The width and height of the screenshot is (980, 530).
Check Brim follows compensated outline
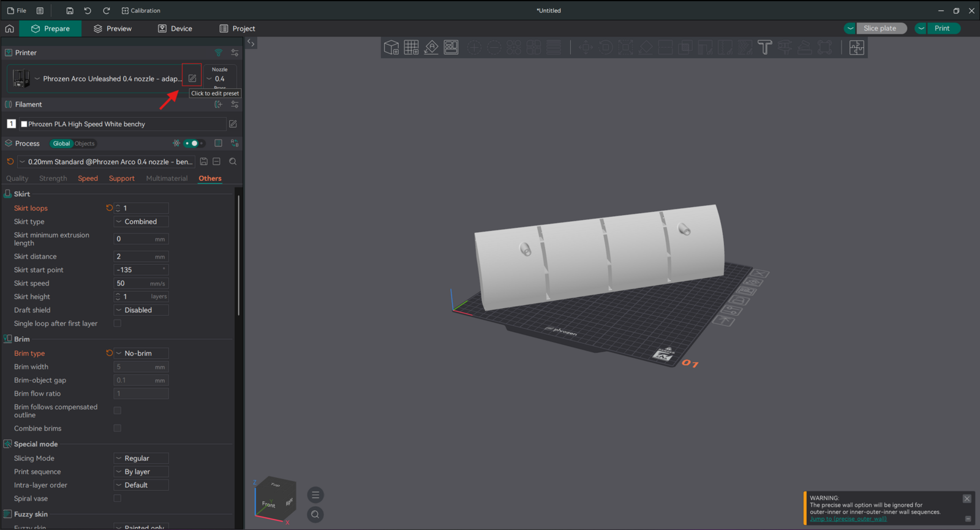(x=118, y=411)
